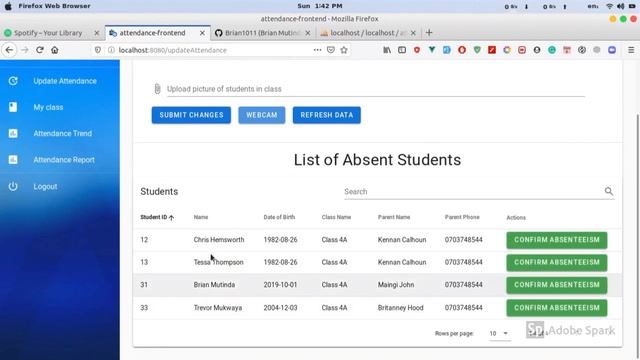Confirm absenteeism for Brian Mutinda

tap(557, 285)
